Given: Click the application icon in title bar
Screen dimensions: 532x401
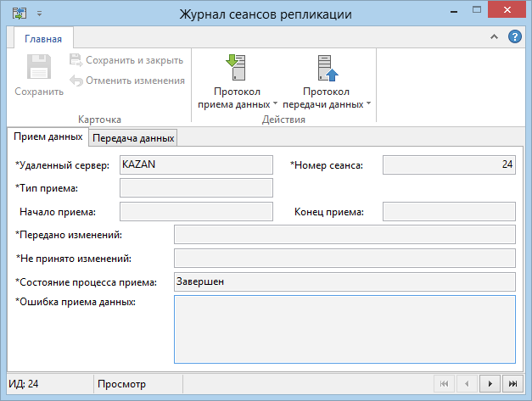Looking at the screenshot, I should coord(20,14).
